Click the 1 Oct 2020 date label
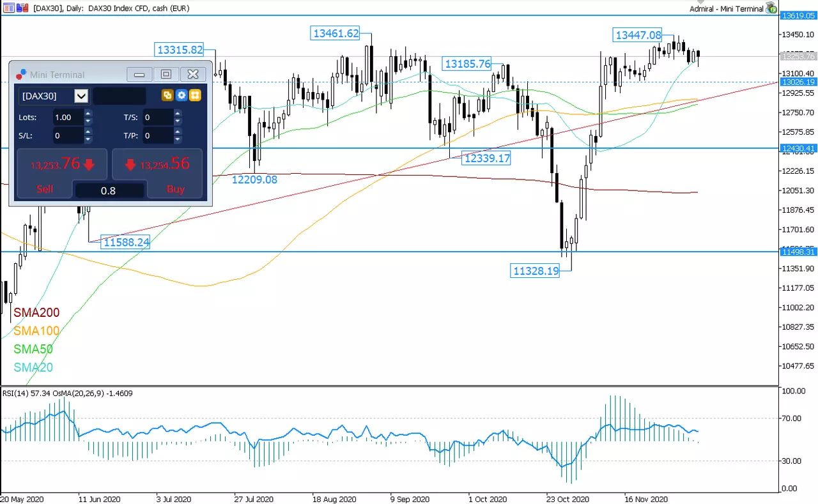Image resolution: width=818 pixels, height=504 pixels. (x=488, y=499)
